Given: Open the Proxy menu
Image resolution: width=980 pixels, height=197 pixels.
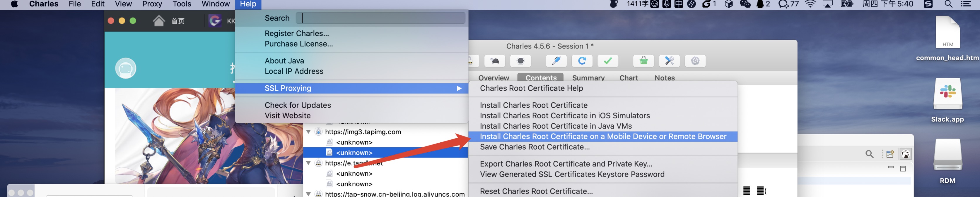Looking at the screenshot, I should point(152,4).
